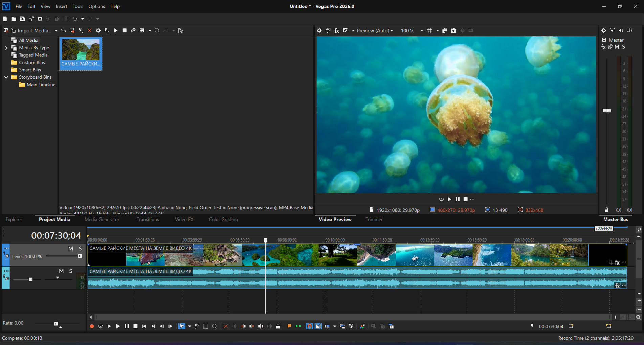Insert a marker with orange flag icon
This screenshot has width=644, height=345.
(289, 326)
